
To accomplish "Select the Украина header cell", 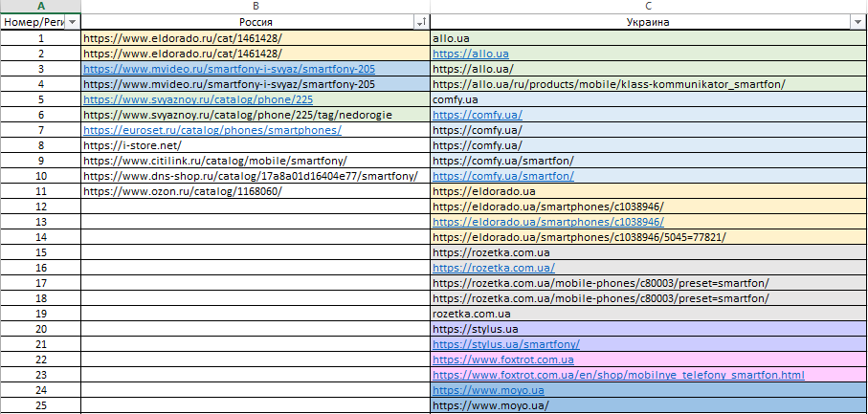I will (x=648, y=22).
